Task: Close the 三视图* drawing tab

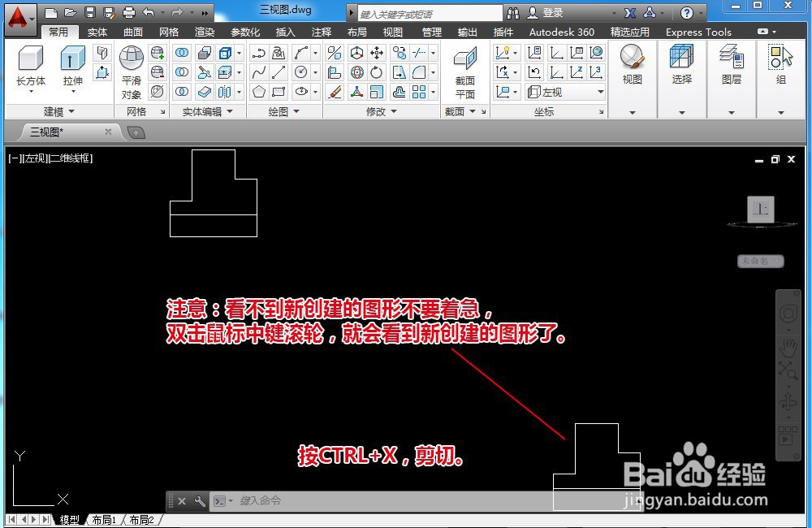Action: 108,132
